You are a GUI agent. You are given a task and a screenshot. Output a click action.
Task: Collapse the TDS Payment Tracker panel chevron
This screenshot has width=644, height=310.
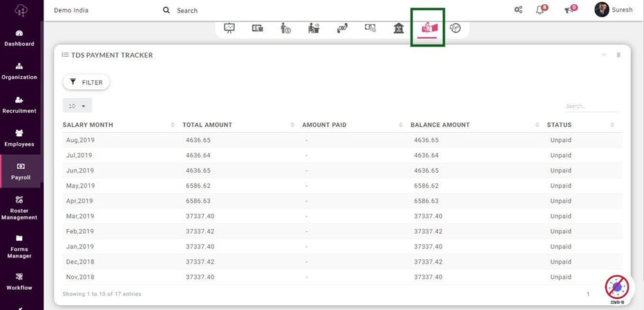pyautogui.click(x=604, y=55)
